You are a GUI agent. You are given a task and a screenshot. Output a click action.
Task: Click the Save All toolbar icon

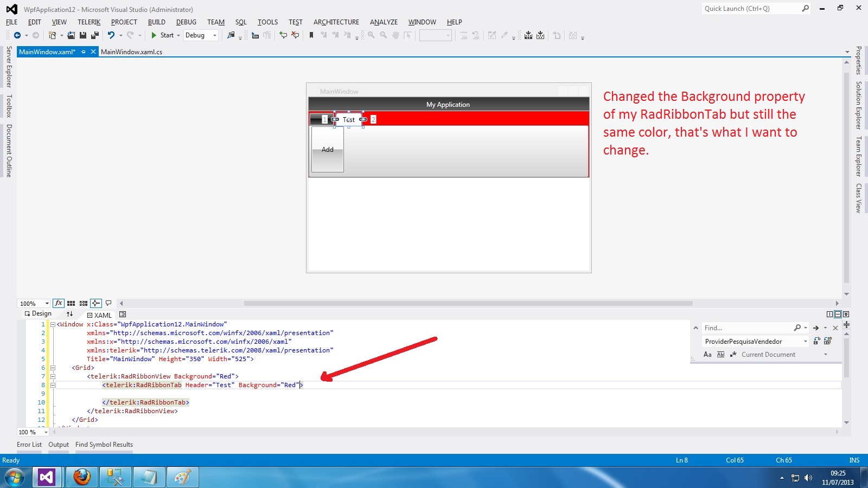pyautogui.click(x=95, y=35)
